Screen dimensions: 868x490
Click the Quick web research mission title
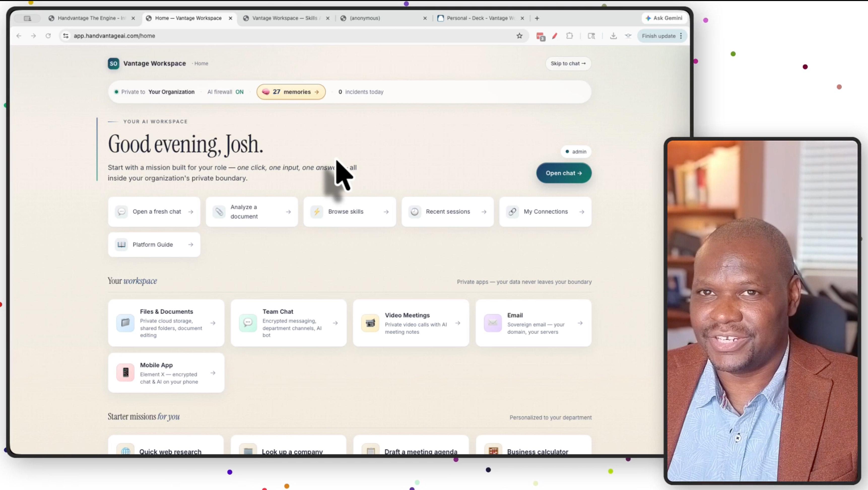coord(170,451)
